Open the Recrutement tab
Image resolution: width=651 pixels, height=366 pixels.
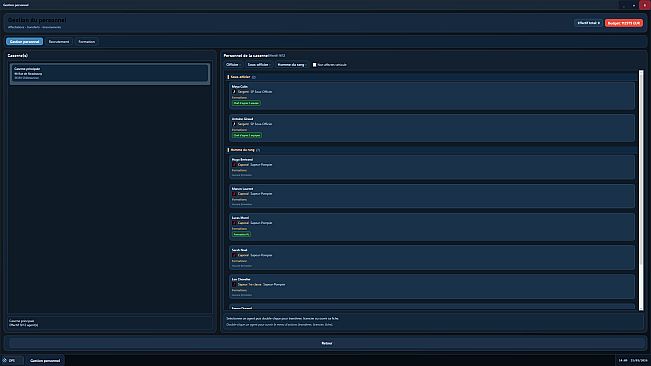pos(59,41)
